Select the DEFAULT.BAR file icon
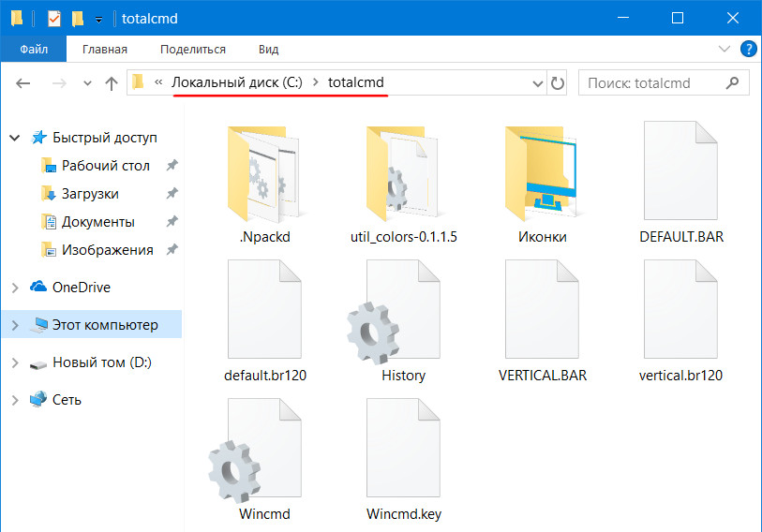 680,170
